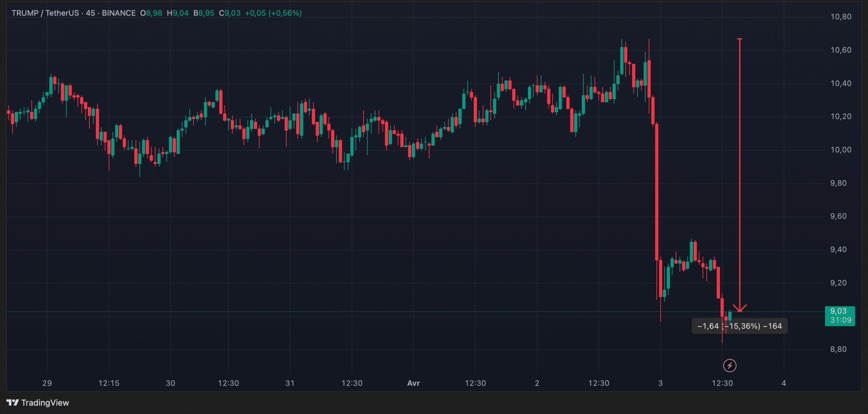Viewport: 868px width, 414px height.
Task: Click the red arrowhead of measurement
Action: [739, 308]
